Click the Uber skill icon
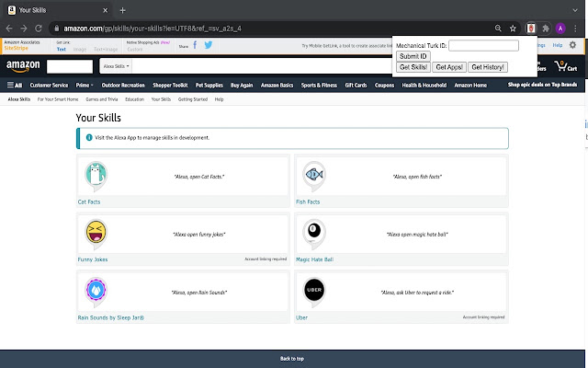The image size is (588, 368). (x=314, y=292)
